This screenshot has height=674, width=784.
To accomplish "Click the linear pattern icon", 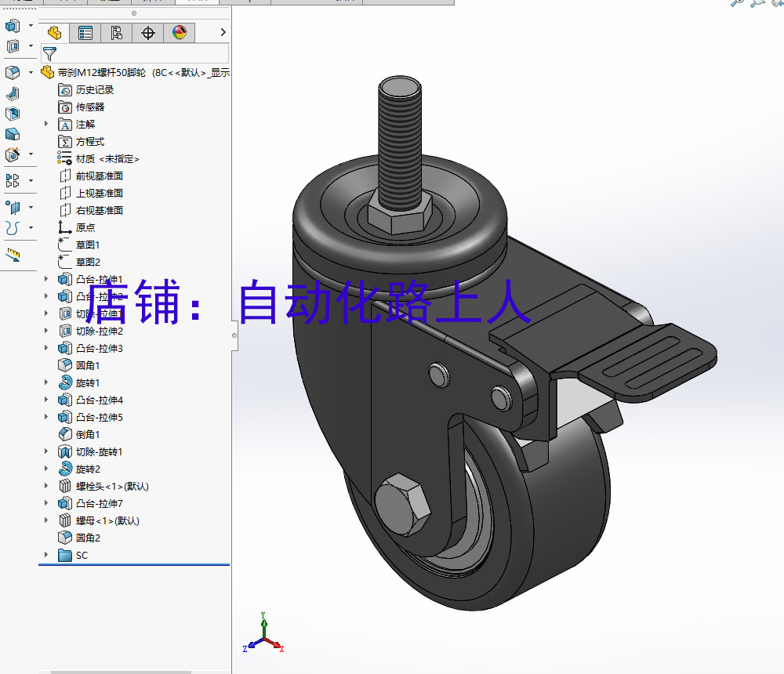I will tap(13, 180).
